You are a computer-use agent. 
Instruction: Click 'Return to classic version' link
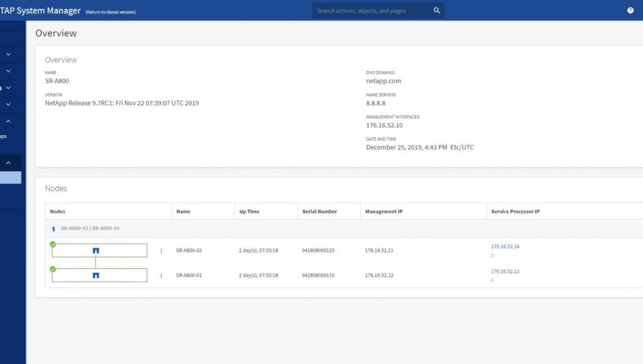(110, 12)
